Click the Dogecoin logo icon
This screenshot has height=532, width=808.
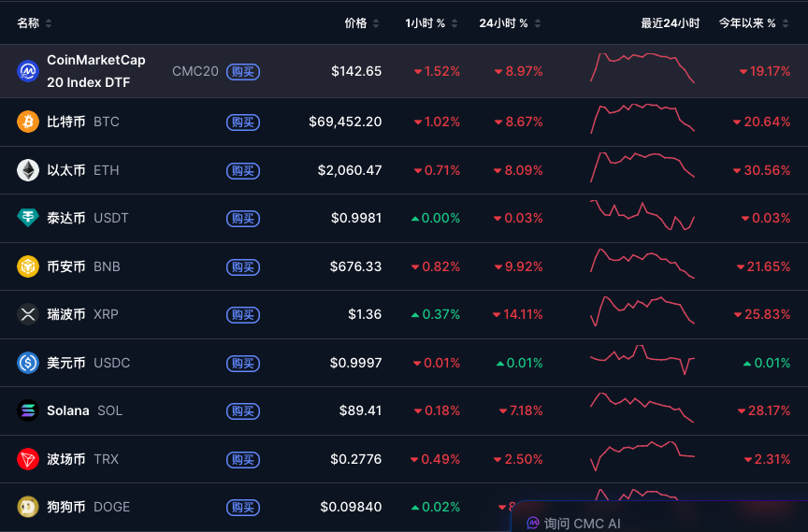28,507
